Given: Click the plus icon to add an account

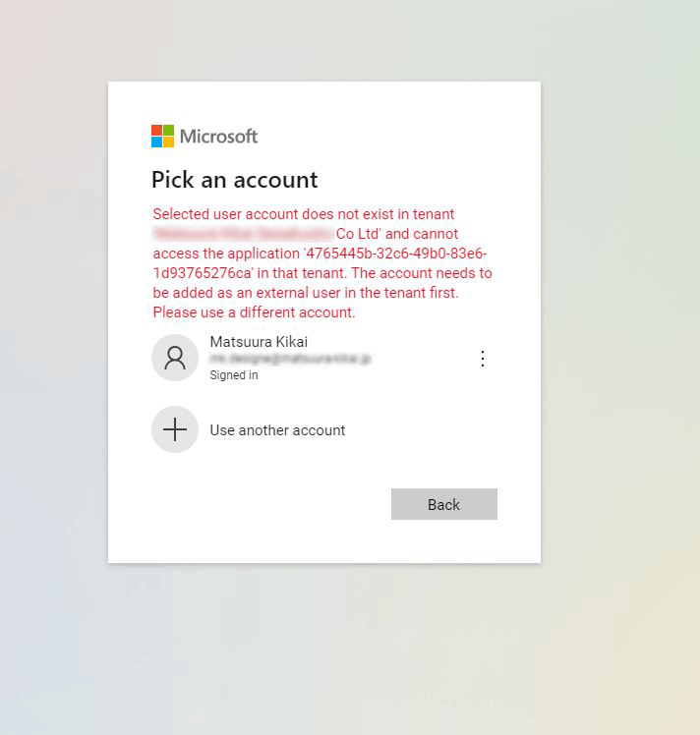Looking at the screenshot, I should click(175, 429).
